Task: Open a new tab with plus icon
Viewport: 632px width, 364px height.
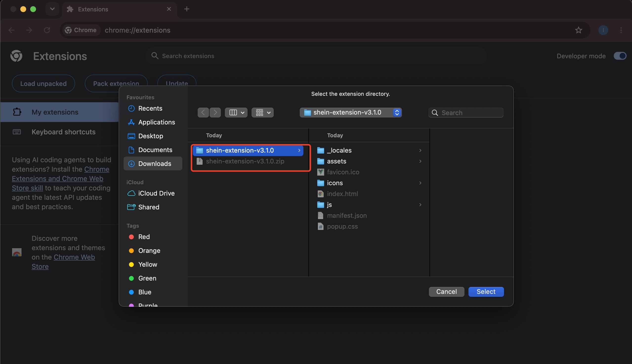Action: [x=187, y=9]
